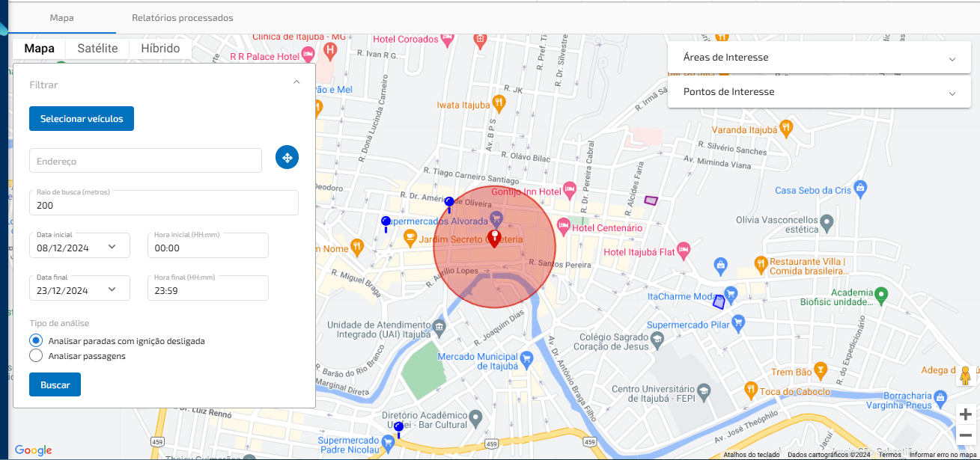
Task: Click the Clínica de Itajubá hospital marker
Action: (x=330, y=51)
